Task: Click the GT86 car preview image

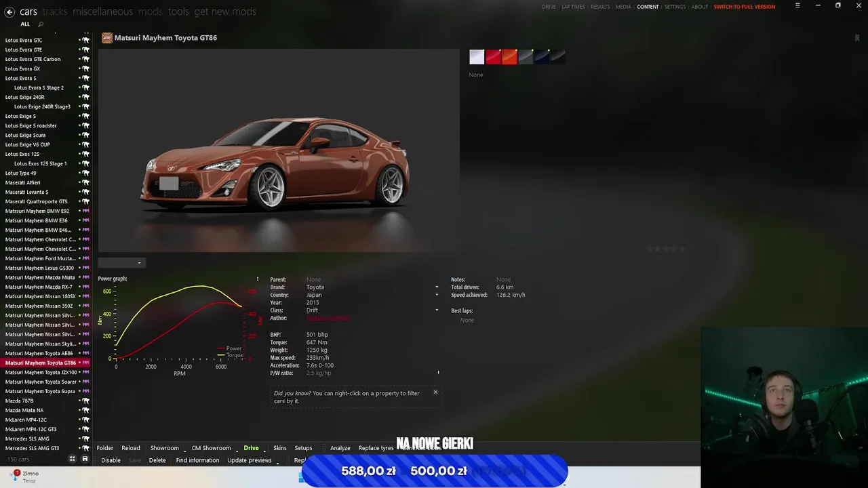Action: [279, 150]
